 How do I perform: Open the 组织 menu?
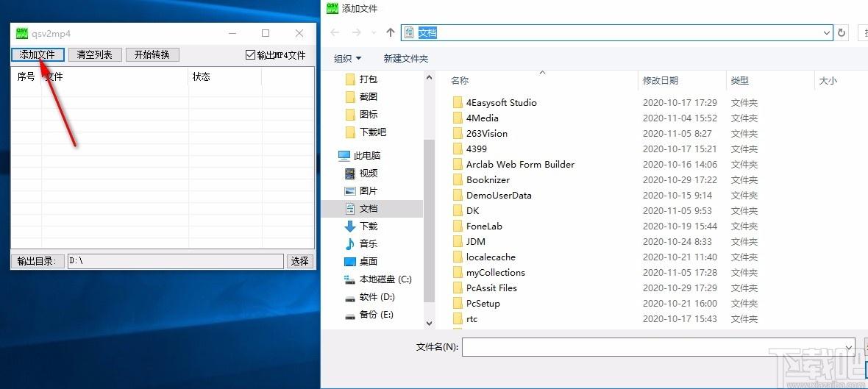pos(348,58)
